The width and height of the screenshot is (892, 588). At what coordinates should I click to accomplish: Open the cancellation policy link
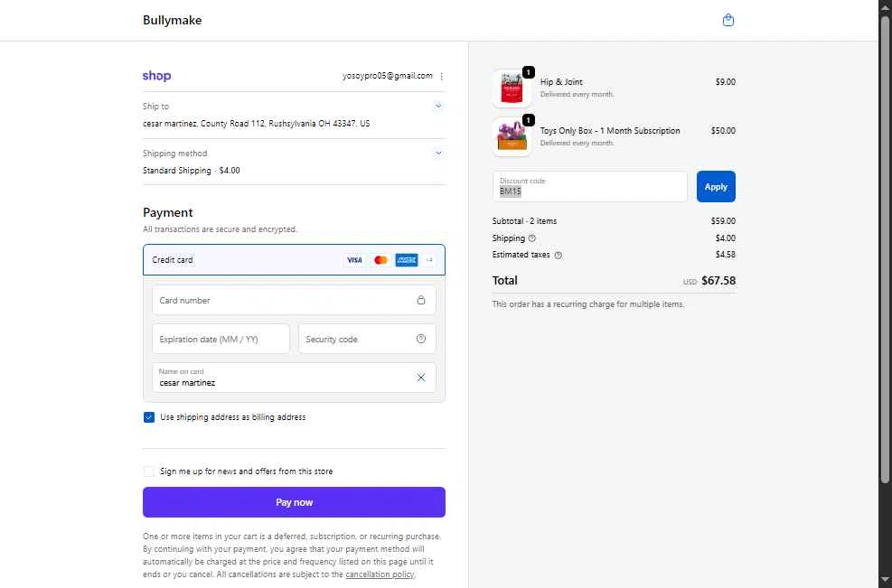(380, 574)
